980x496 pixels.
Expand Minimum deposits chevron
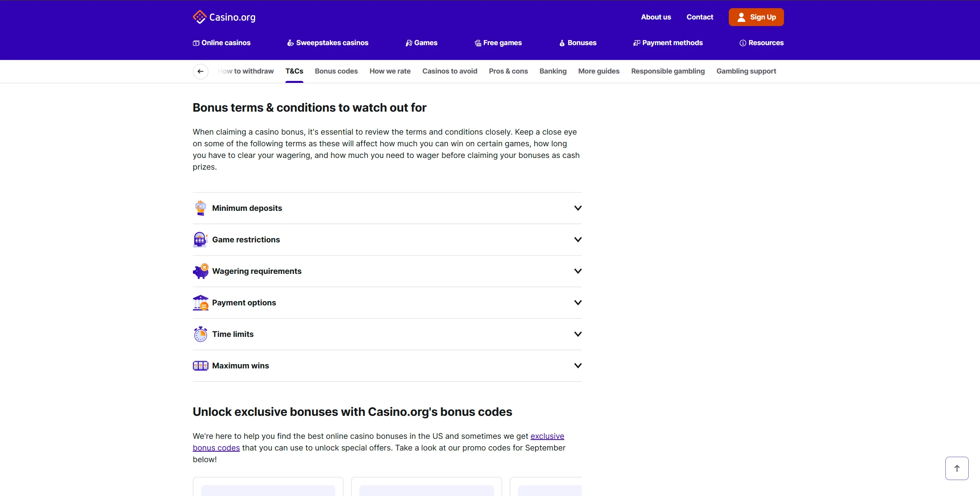point(578,208)
